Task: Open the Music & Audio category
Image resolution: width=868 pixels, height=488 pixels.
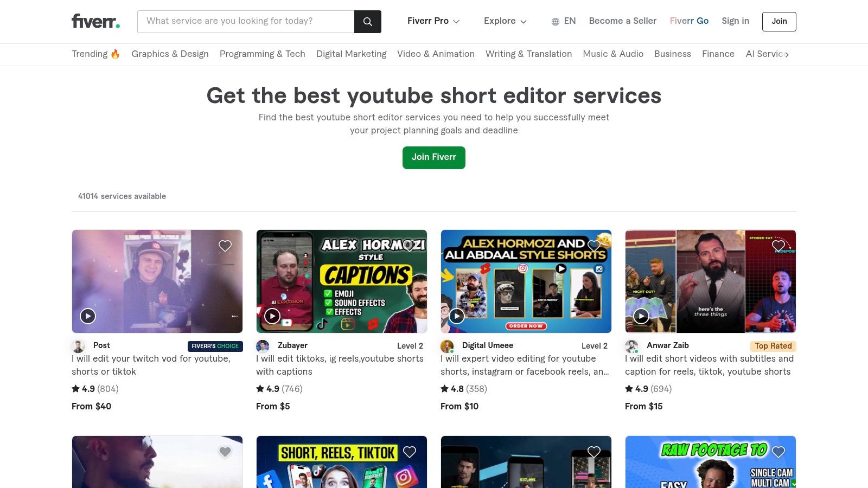Action: 613,54
